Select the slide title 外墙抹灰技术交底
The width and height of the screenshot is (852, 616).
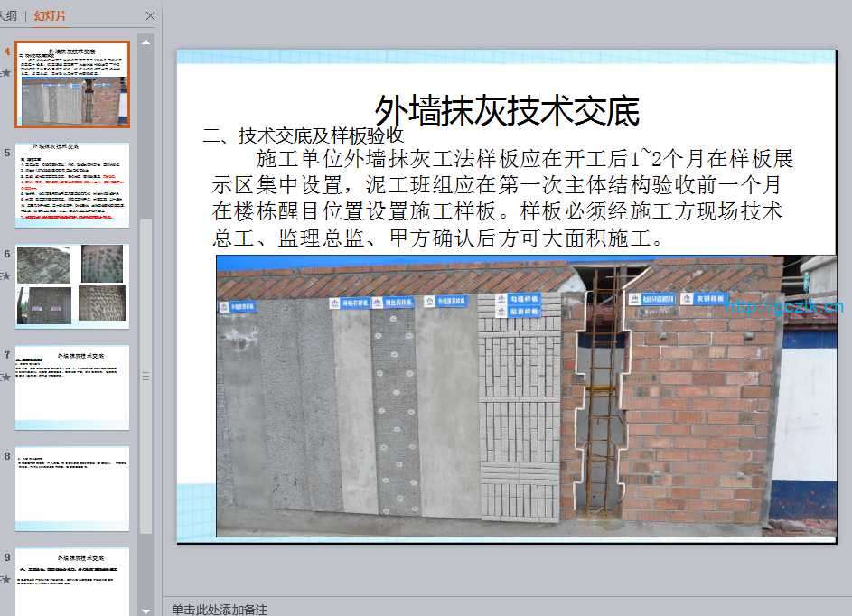(507, 111)
